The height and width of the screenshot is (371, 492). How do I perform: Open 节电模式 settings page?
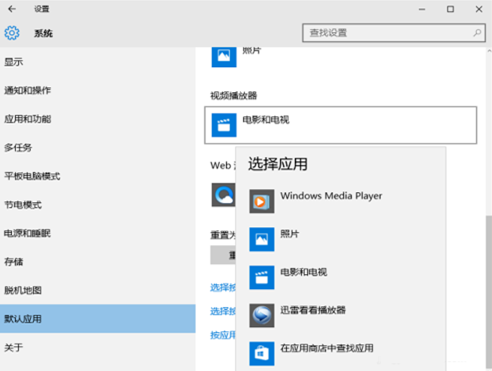click(98, 205)
